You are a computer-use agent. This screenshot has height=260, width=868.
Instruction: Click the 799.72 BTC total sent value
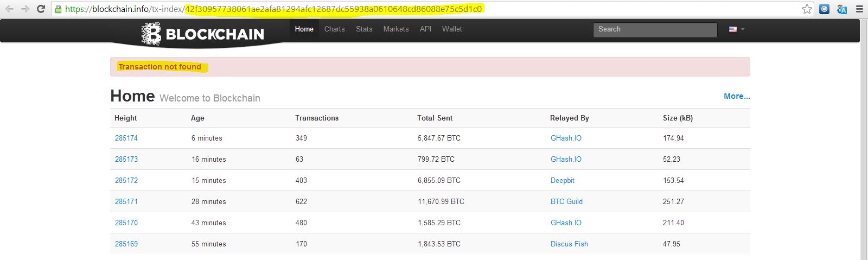436,159
